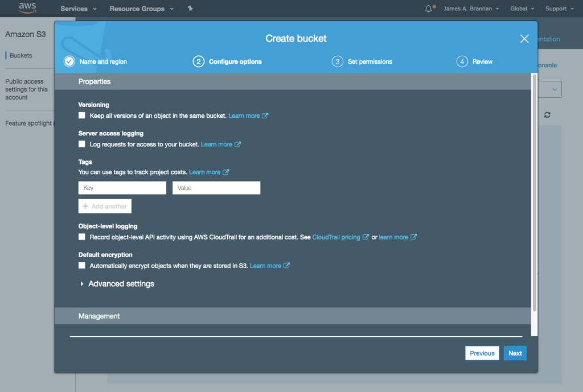Click the Previous button

point(482,353)
